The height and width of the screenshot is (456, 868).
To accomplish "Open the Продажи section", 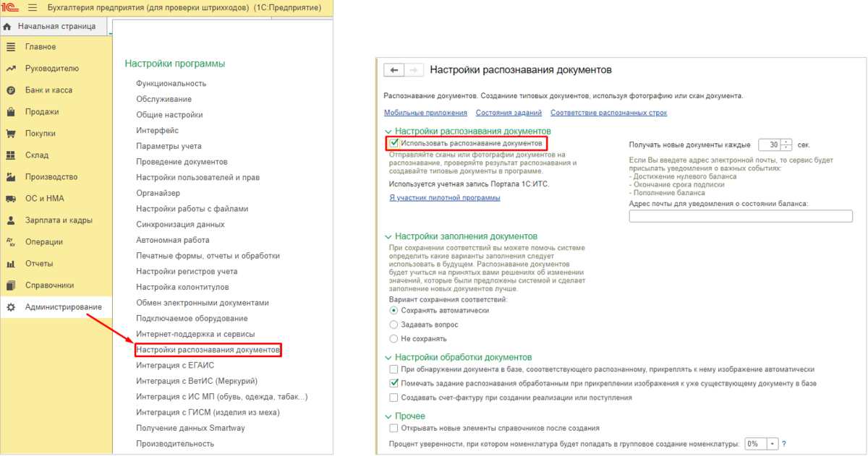I will click(x=42, y=112).
